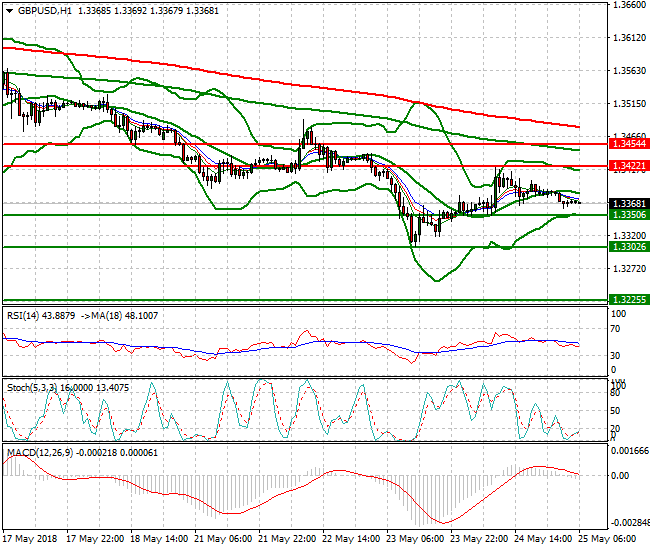
Task: Open the GBPUSD chart dropdown triangle
Action: click(9, 11)
